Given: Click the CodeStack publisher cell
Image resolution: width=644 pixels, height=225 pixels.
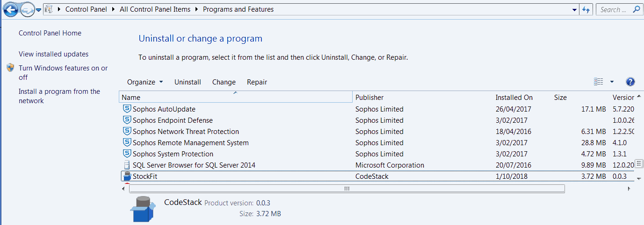Looking at the screenshot, I should coord(372,176).
